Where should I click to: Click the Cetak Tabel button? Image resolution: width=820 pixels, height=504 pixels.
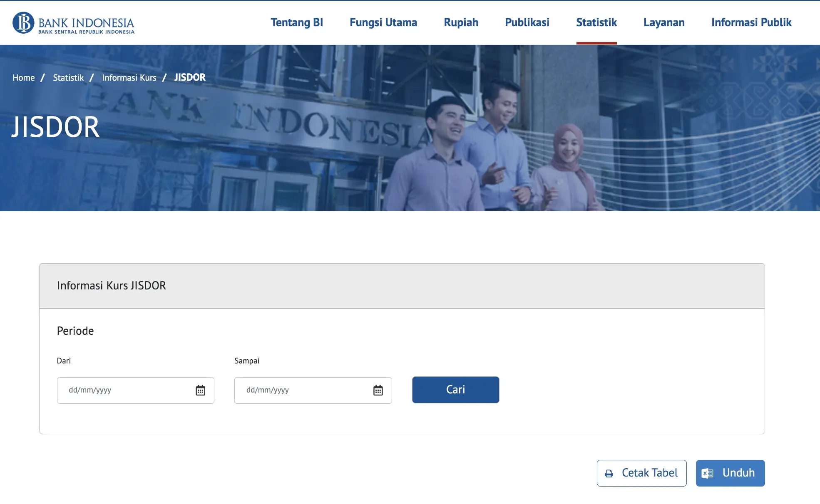click(642, 473)
